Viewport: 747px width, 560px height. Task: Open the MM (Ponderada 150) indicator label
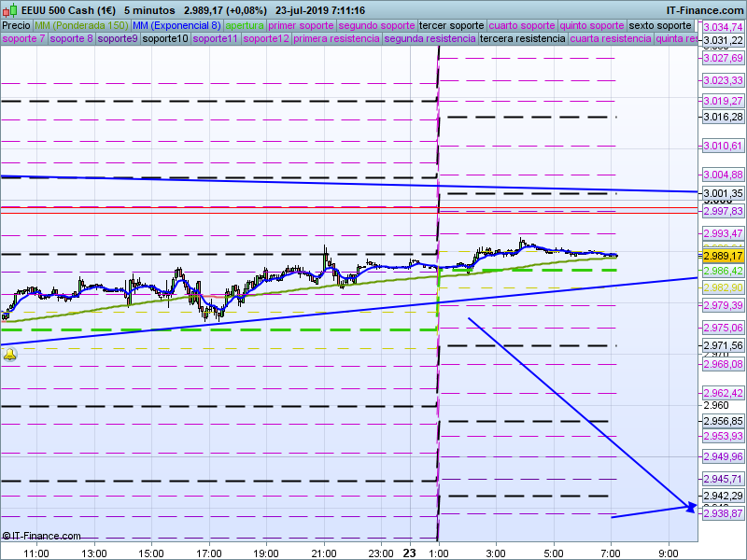tap(81, 25)
